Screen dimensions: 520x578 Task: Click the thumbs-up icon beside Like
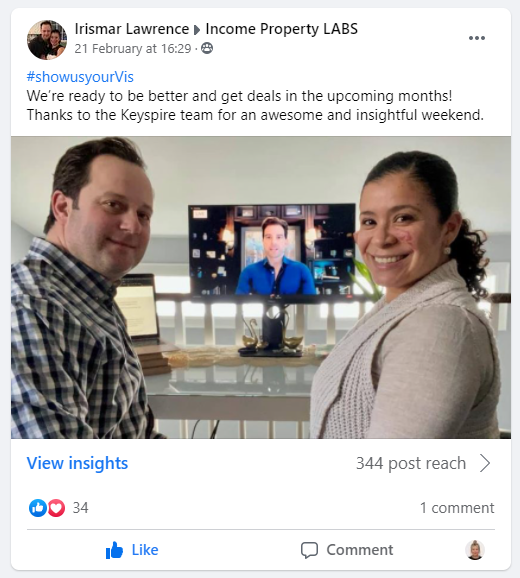[x=114, y=550]
